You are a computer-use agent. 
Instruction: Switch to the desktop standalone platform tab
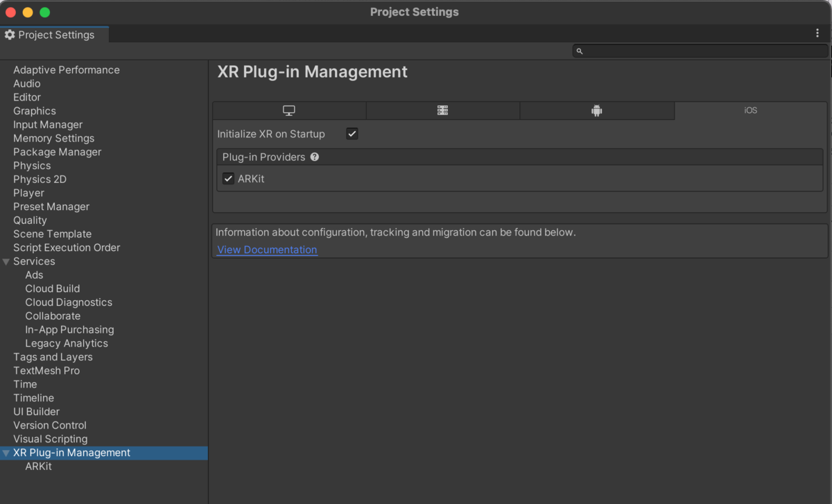tap(289, 111)
